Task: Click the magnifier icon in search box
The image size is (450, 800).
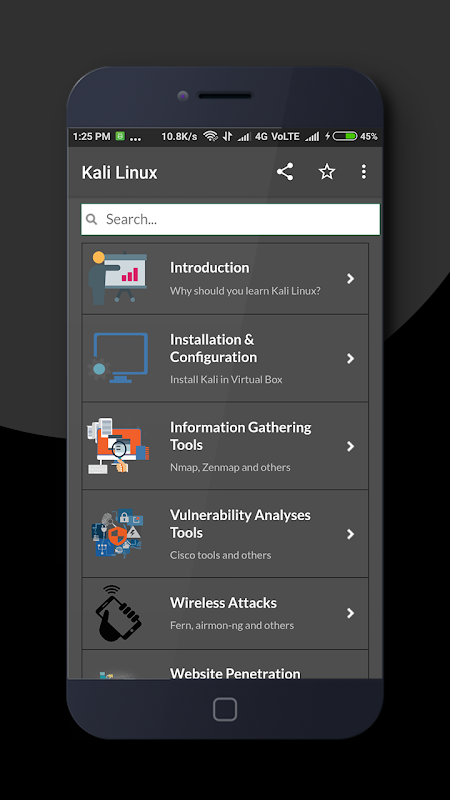Action: (x=91, y=219)
